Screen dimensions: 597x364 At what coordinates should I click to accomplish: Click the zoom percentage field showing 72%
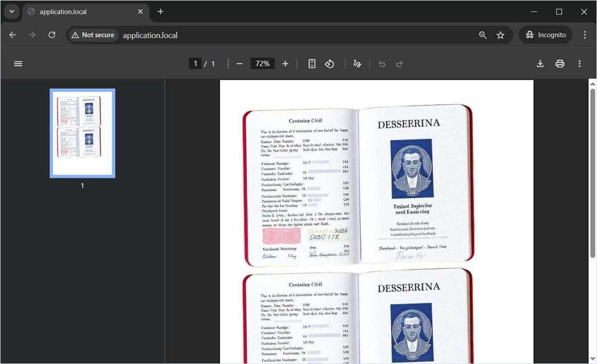[x=262, y=64]
